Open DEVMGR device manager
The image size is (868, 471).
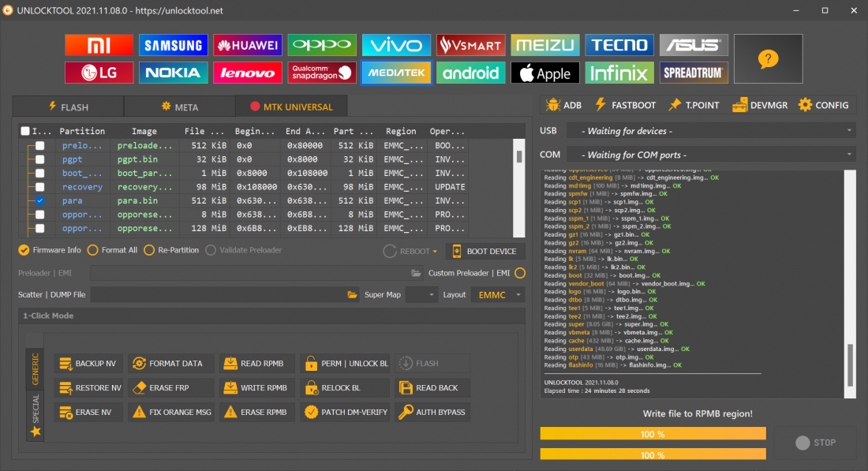click(760, 105)
